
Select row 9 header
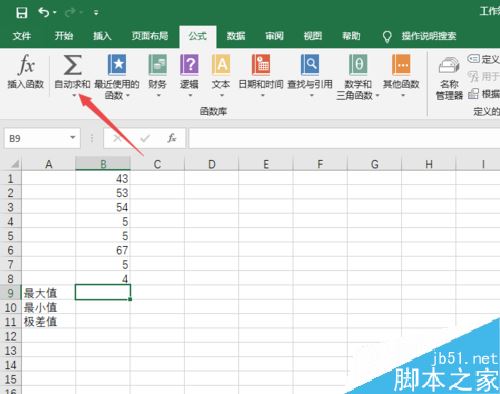[11, 293]
